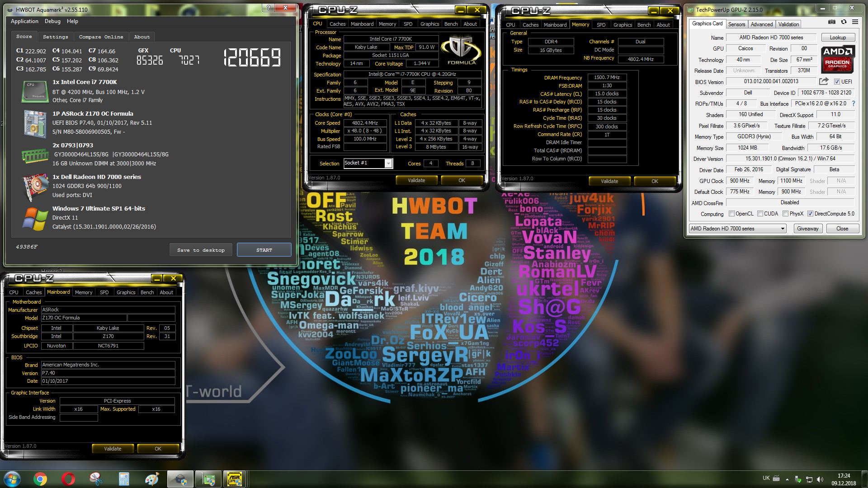Launch Google Chrome from taskbar

[x=40, y=479]
